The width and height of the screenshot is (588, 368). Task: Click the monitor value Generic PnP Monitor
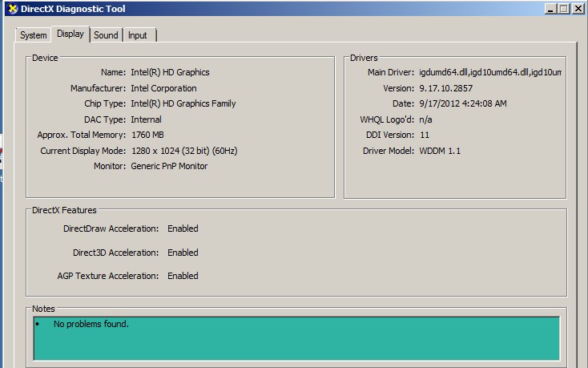(x=169, y=166)
